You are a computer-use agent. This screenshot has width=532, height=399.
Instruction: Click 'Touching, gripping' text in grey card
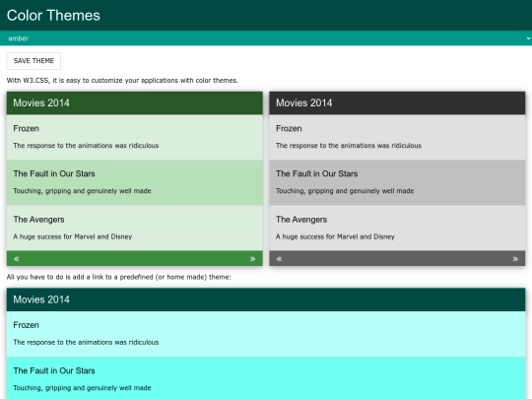click(x=345, y=191)
